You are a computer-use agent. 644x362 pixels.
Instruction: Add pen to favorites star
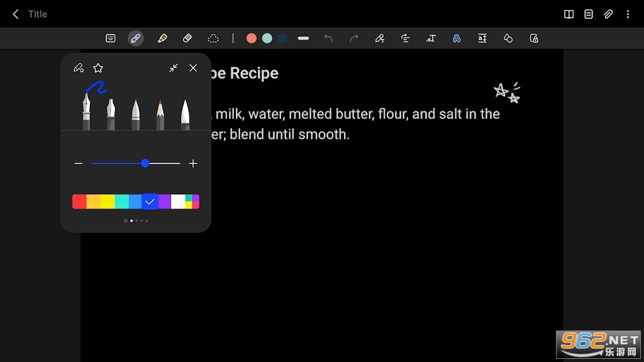(x=98, y=68)
